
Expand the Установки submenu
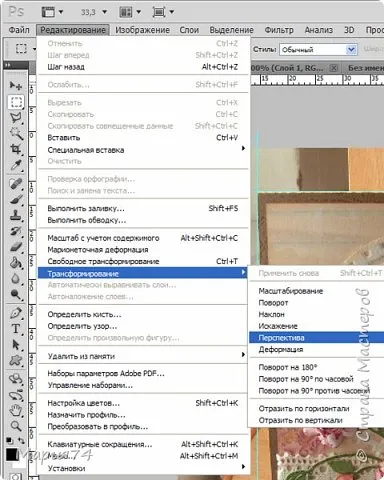tap(143, 468)
